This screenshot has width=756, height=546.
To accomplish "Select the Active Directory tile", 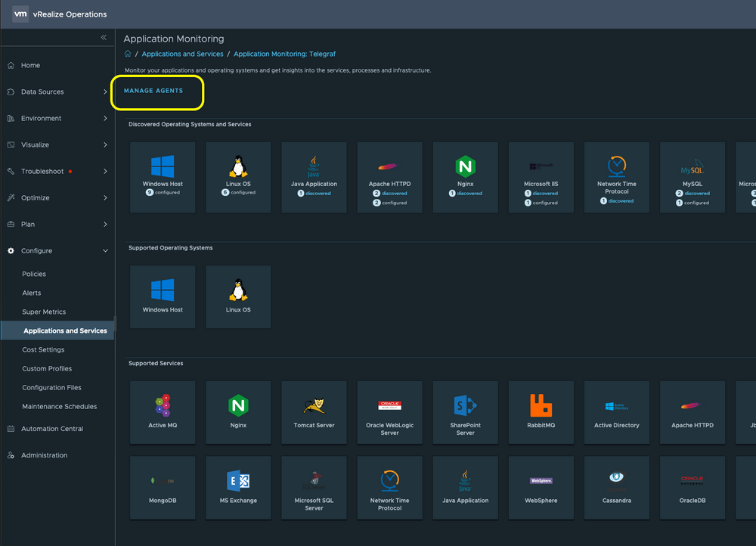I will pos(617,412).
